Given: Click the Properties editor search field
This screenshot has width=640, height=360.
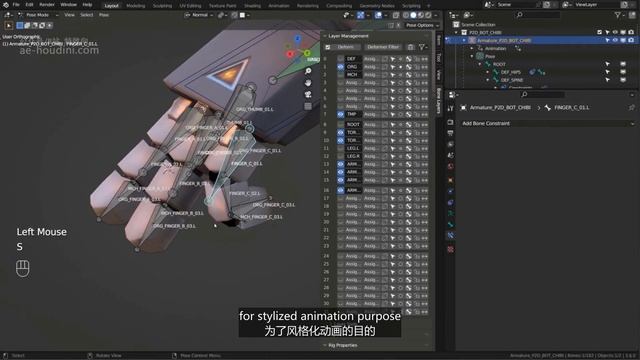Looking at the screenshot, I should click(543, 95).
